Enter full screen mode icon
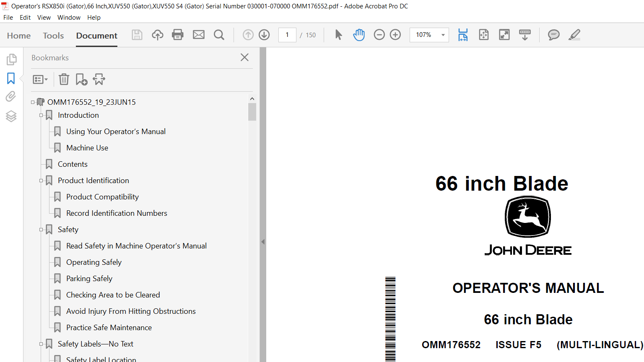Image resolution: width=644 pixels, height=362 pixels. 504,35
